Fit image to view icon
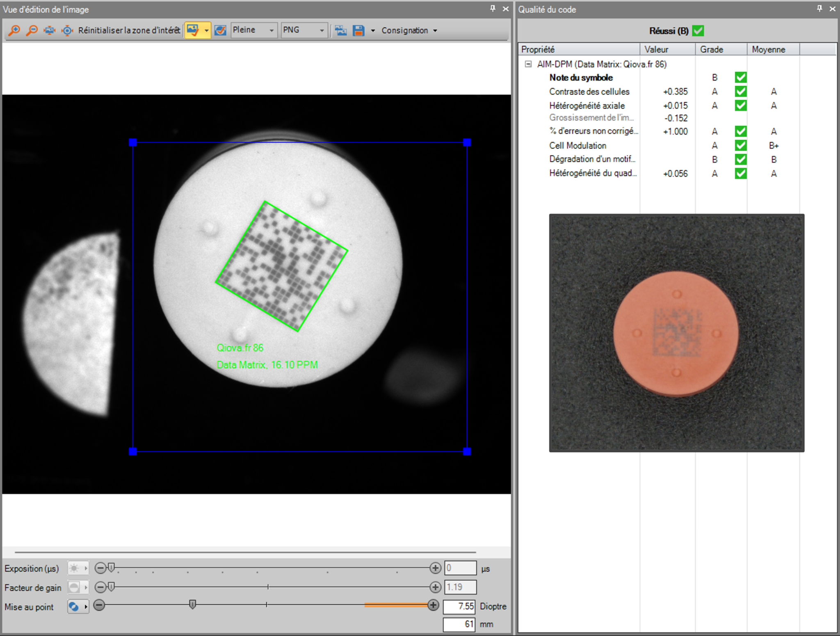This screenshot has height=636, width=840. (x=49, y=30)
